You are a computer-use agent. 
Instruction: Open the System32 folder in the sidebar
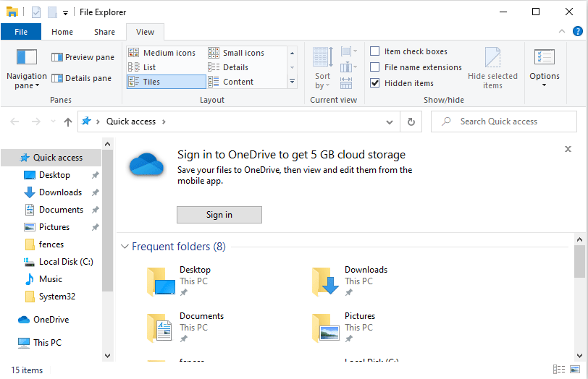pos(50,297)
